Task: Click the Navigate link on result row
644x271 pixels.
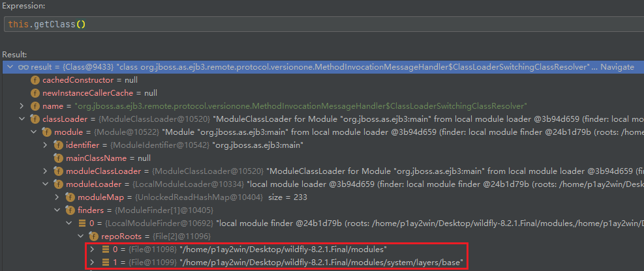Action: (617, 67)
